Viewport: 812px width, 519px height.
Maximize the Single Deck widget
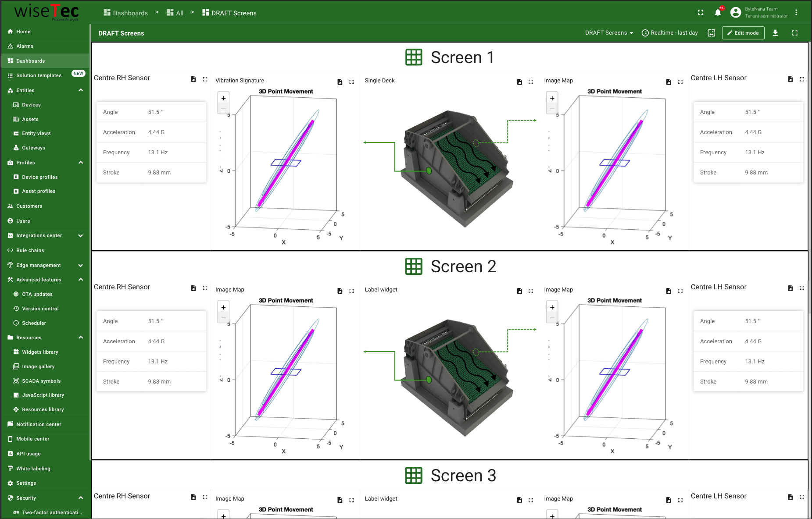[531, 82]
